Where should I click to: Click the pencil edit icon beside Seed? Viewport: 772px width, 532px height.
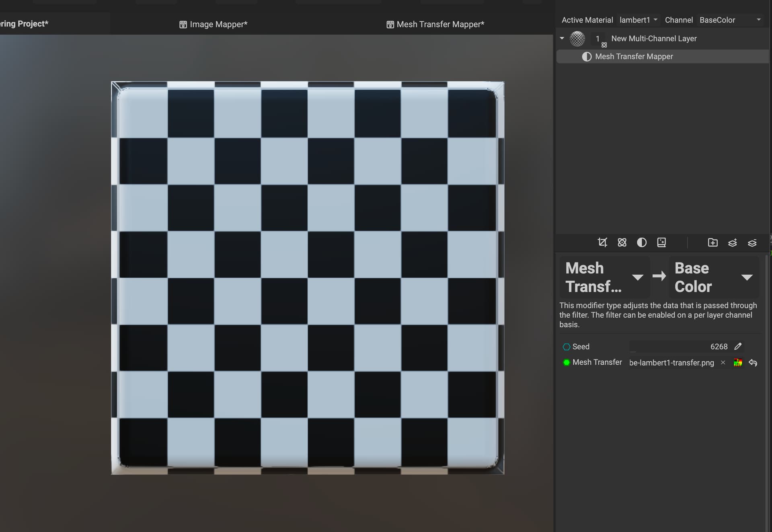point(738,346)
